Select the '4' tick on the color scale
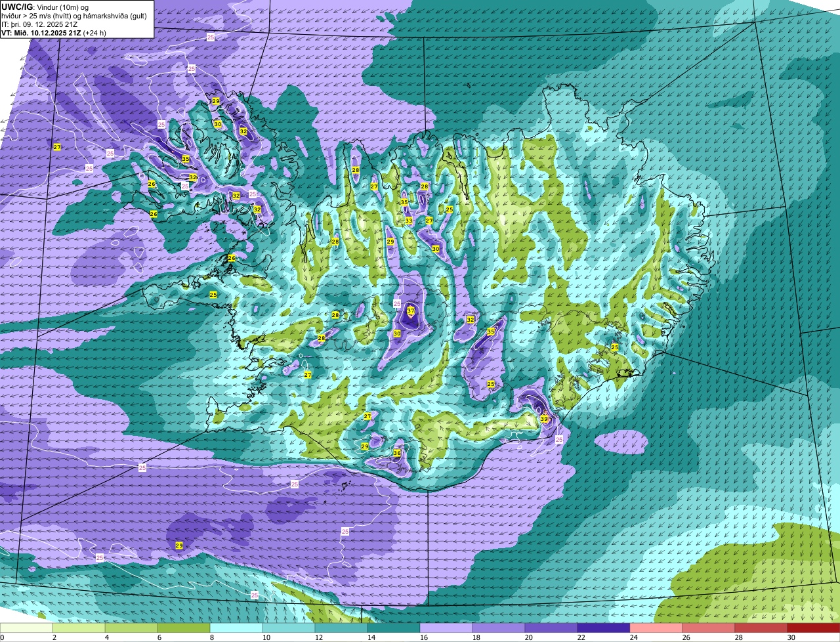This screenshot has width=840, height=642. click(x=107, y=637)
